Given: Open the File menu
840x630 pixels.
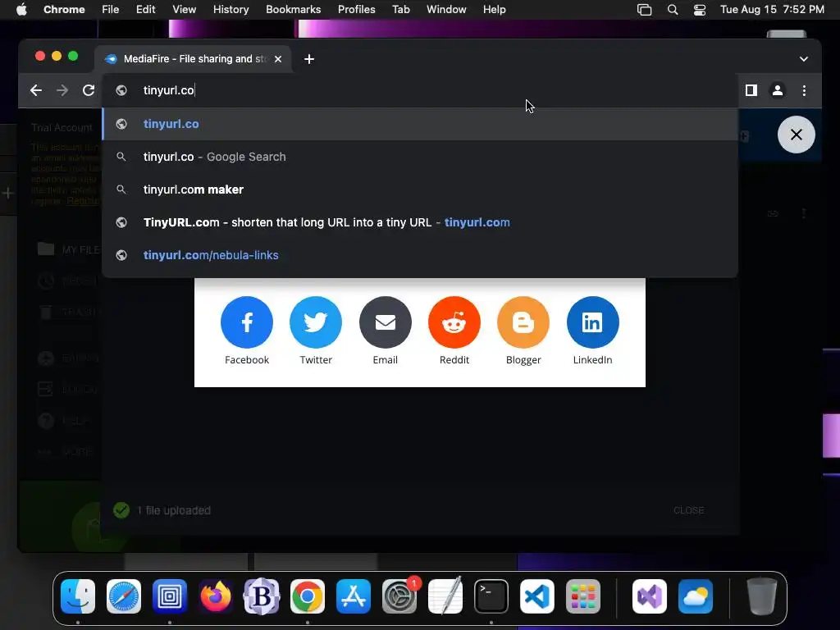Looking at the screenshot, I should click(111, 10).
